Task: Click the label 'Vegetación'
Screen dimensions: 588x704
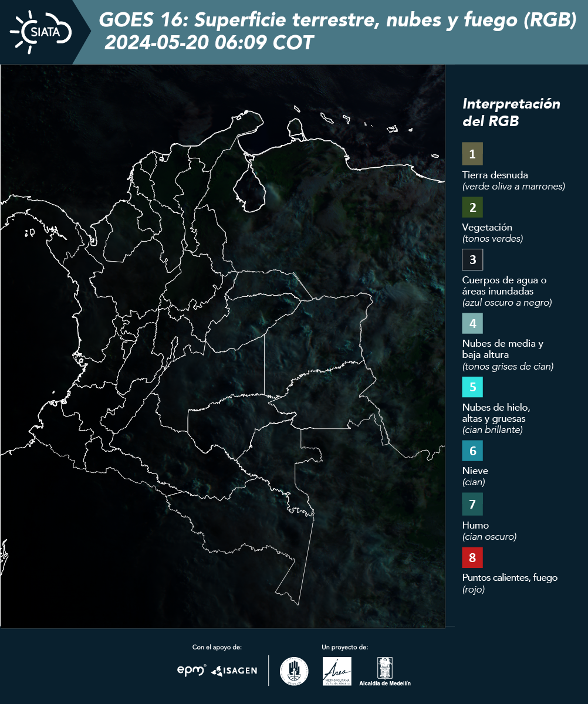Action: tap(487, 228)
